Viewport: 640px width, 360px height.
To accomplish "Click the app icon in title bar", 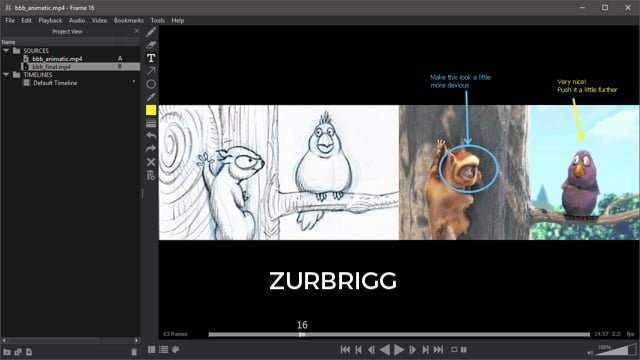I will tap(8, 8).
